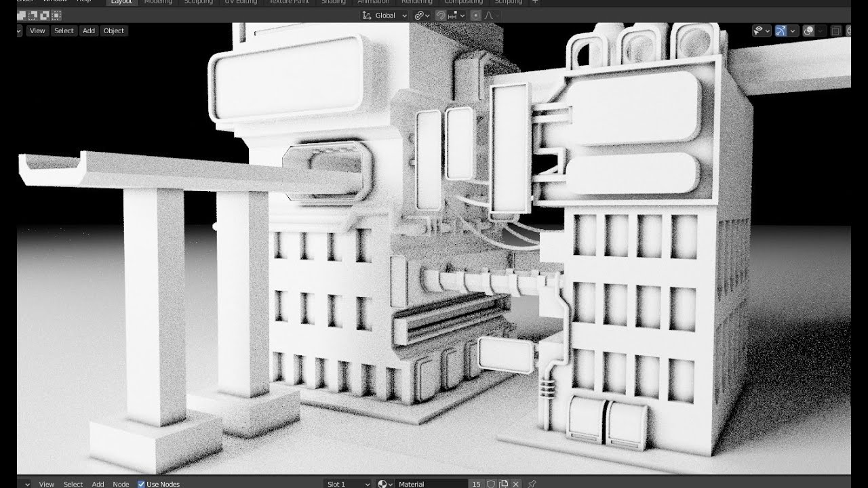Open the node editor Select menu
The height and width of the screenshot is (488, 868).
point(73,484)
